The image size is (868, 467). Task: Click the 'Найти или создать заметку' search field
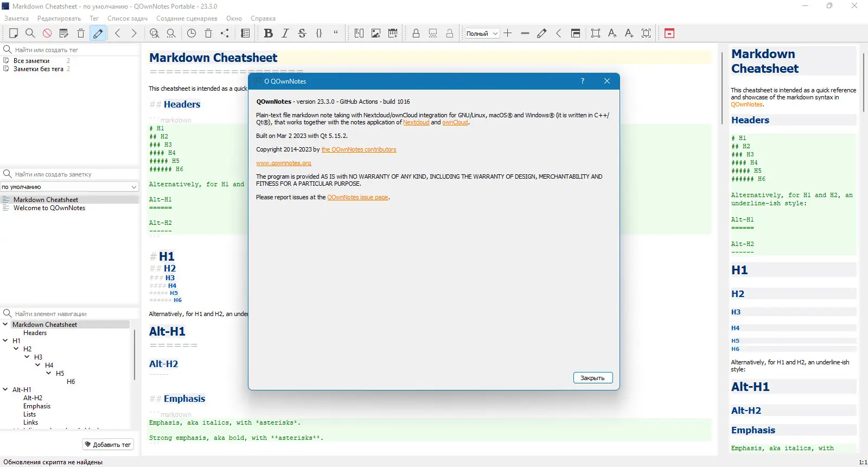click(71, 174)
